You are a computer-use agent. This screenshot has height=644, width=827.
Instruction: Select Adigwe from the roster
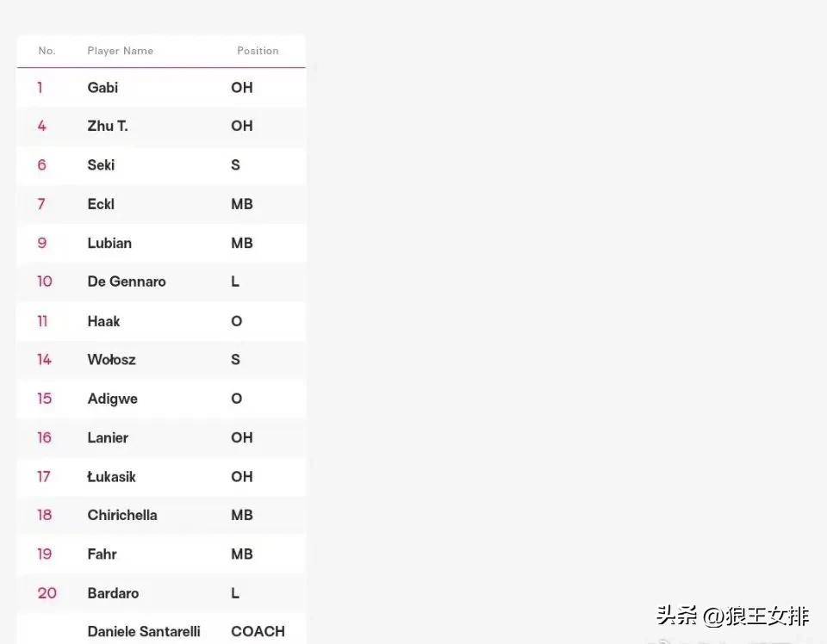click(x=112, y=399)
